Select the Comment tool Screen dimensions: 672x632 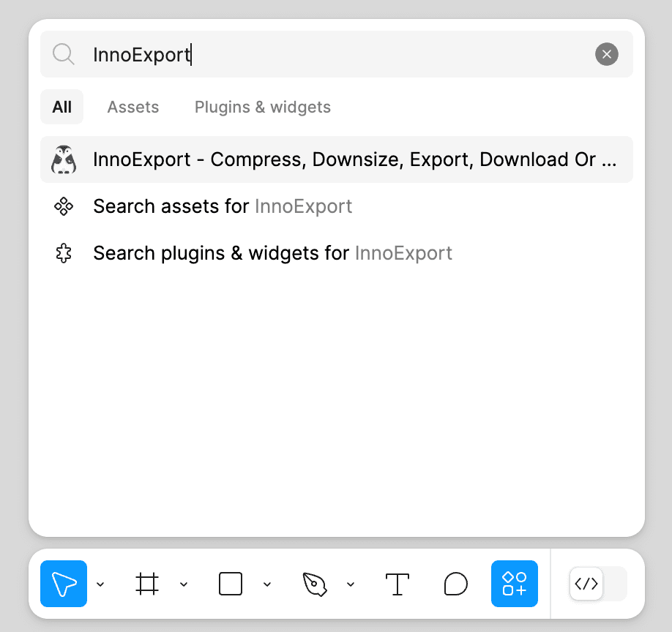click(455, 584)
